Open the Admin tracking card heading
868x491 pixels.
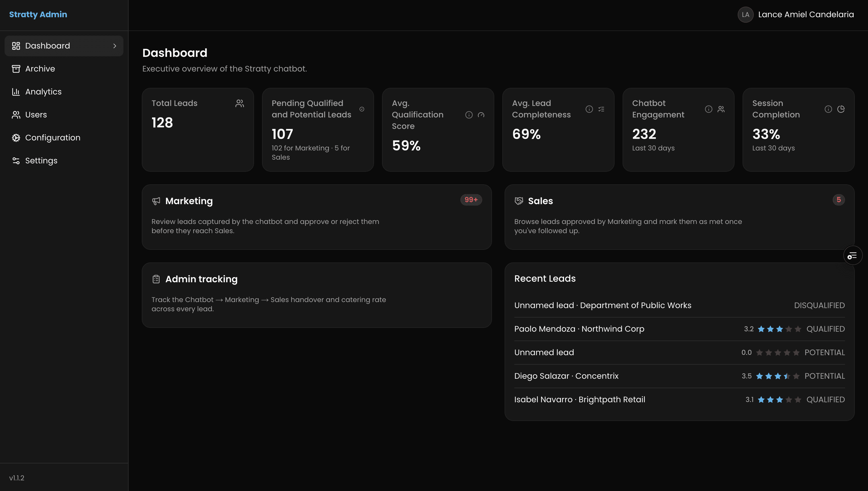[x=201, y=279]
